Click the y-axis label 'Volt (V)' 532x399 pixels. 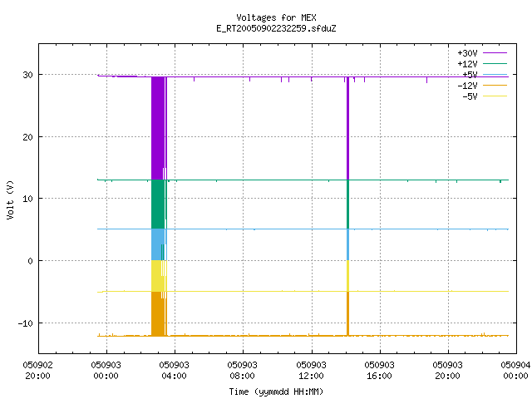click(10, 199)
